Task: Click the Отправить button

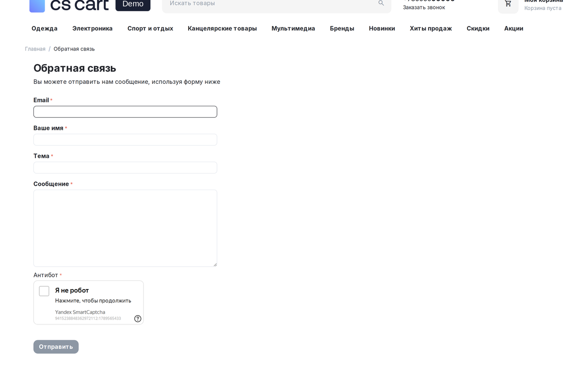Action: click(x=56, y=347)
